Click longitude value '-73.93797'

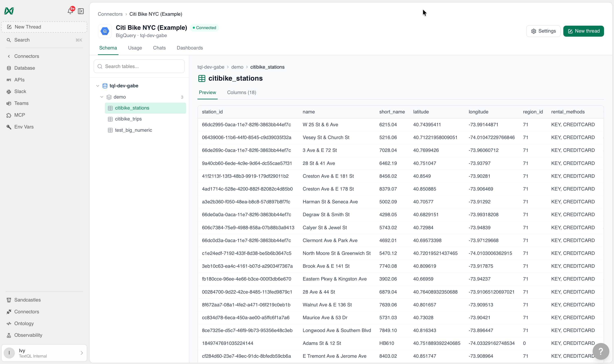point(479,163)
